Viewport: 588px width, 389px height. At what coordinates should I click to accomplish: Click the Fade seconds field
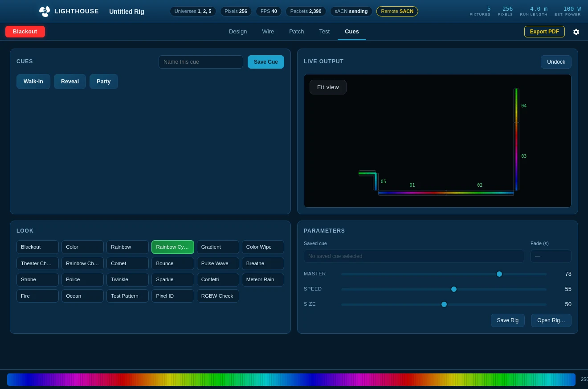pyautogui.click(x=551, y=256)
